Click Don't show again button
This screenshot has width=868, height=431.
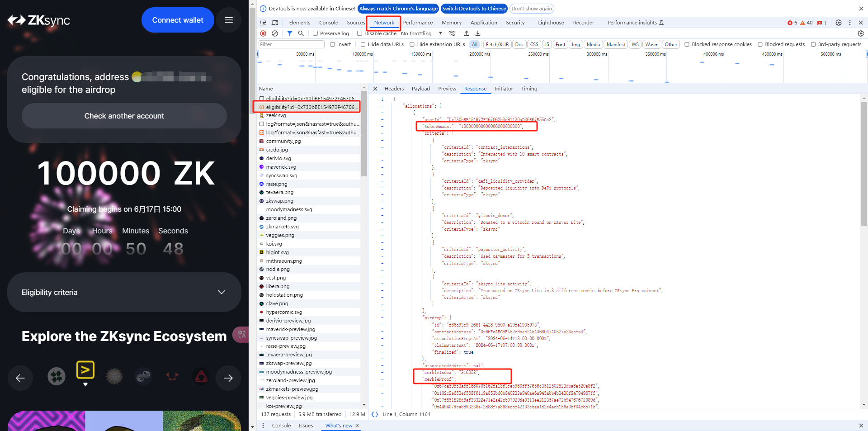coord(532,9)
